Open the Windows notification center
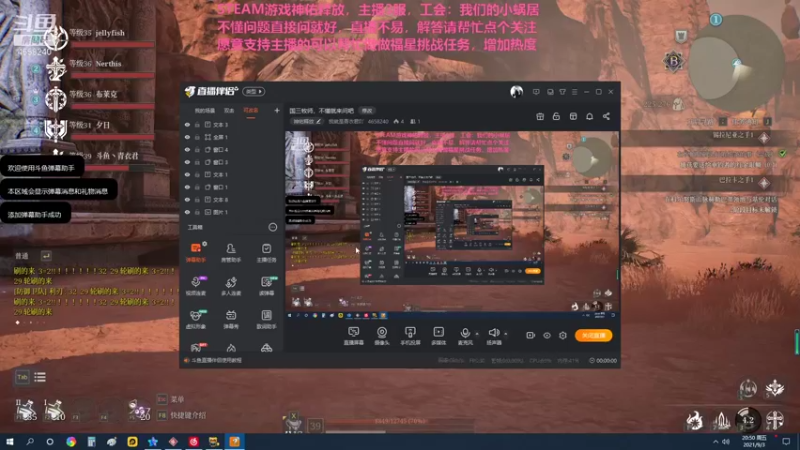This screenshot has width=800, height=450. 786,442
